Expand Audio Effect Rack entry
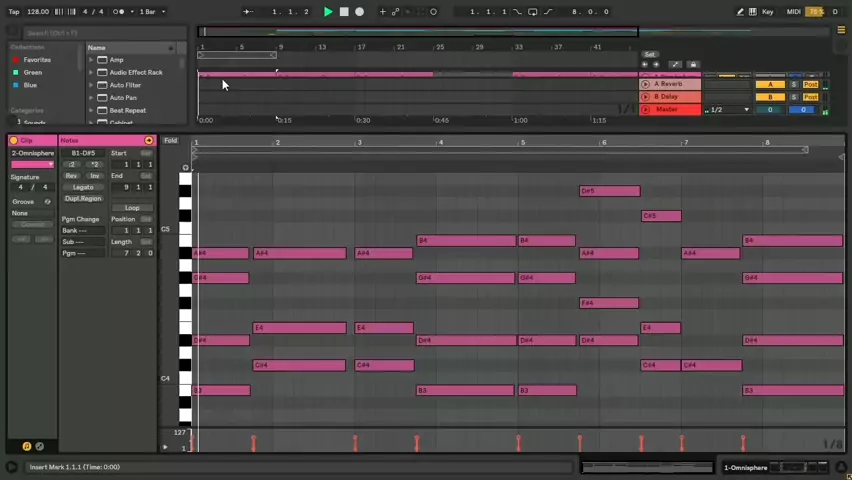The width and height of the screenshot is (852, 480). click(91, 72)
